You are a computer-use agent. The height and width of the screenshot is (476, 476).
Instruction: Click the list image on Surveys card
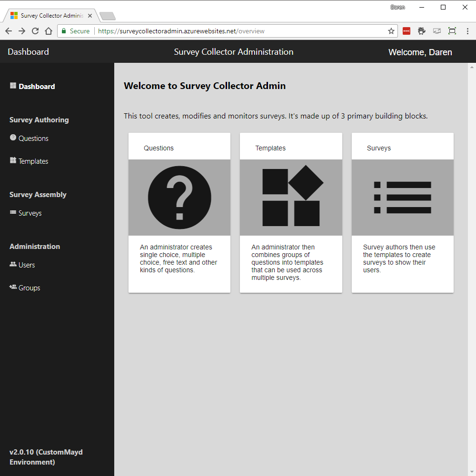pyautogui.click(x=403, y=198)
